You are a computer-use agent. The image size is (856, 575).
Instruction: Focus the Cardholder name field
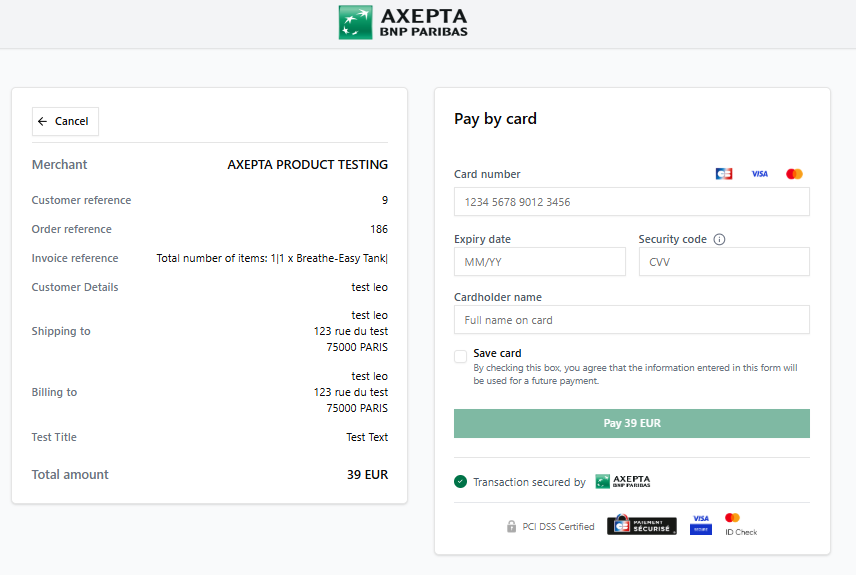(x=632, y=319)
